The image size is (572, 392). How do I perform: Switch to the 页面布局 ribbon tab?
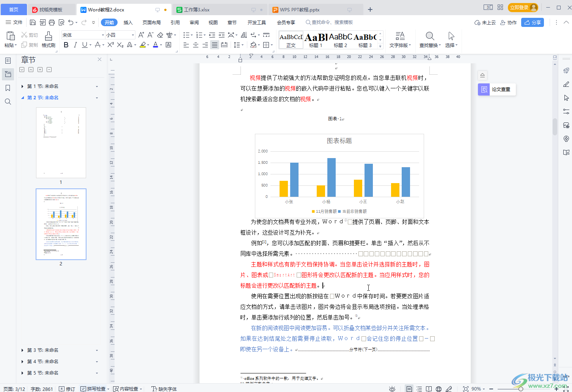pyautogui.click(x=152, y=23)
